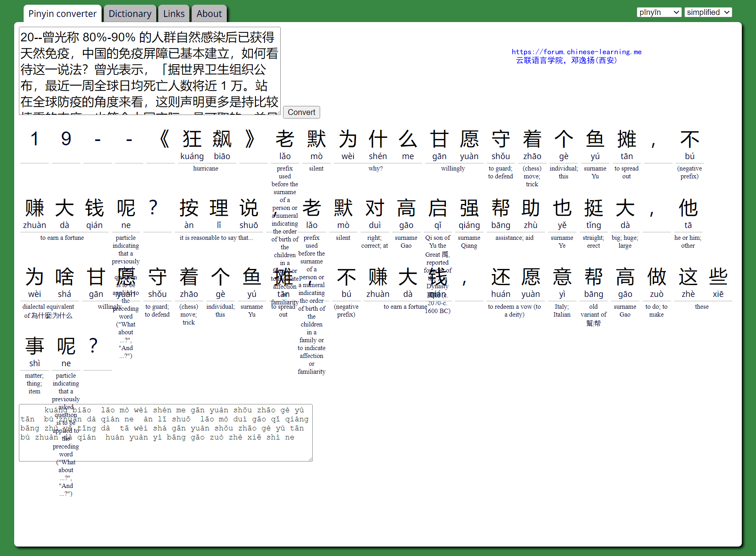The image size is (756, 556).
Task: Click the character 鱼 above yú in first row
Action: click(x=595, y=139)
